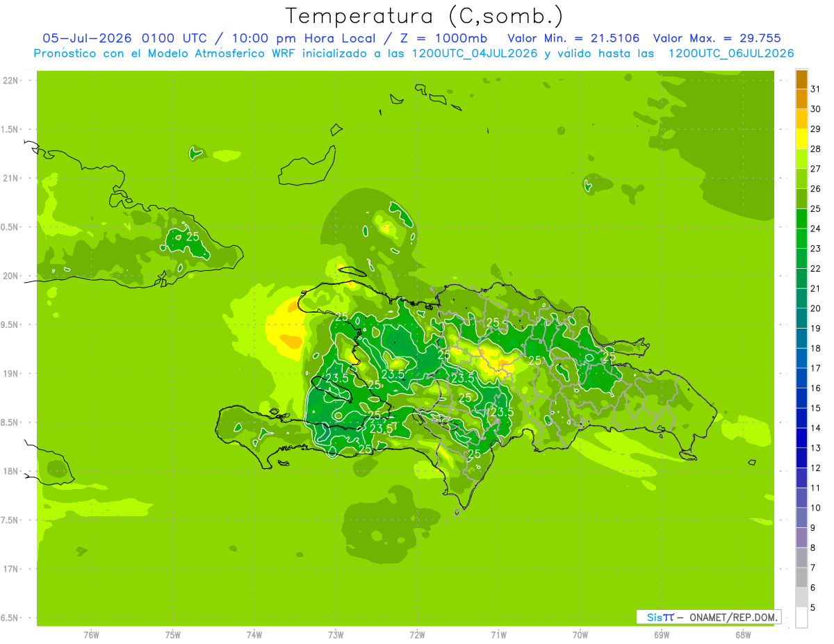Click the 'ONAMET/REP.DOM.' credit label

(734, 617)
